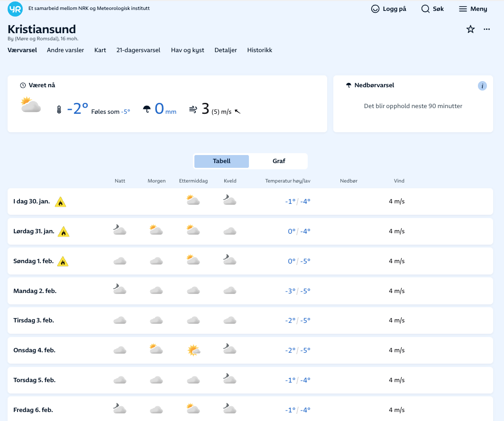This screenshot has width=504, height=421.
Task: Open the Meny hamburger menu
Action: tap(473, 9)
